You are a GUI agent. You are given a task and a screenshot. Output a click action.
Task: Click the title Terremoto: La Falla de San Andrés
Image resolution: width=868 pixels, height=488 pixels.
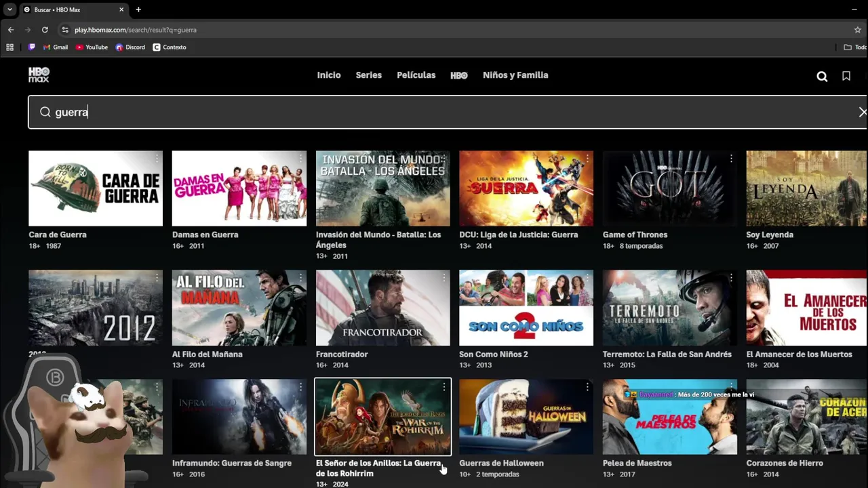(x=667, y=354)
